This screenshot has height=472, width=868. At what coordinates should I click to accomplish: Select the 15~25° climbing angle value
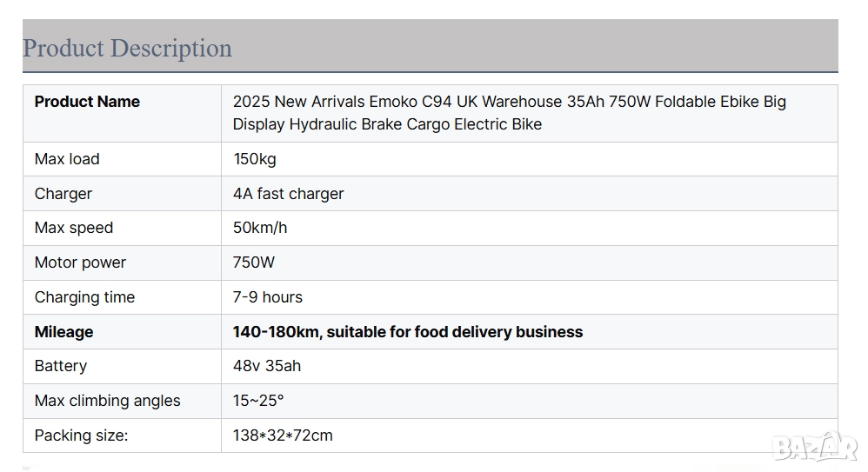[x=258, y=401]
